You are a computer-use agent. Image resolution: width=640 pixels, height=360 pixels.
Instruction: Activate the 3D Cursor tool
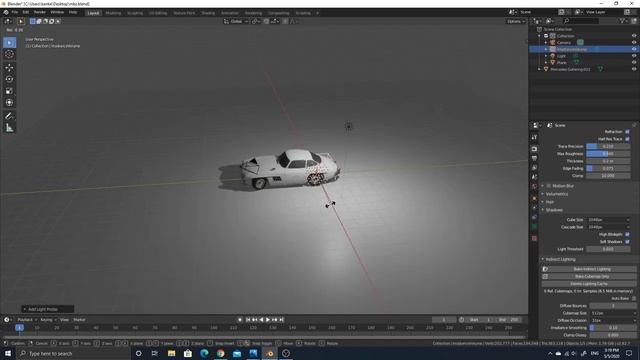pos(9,54)
